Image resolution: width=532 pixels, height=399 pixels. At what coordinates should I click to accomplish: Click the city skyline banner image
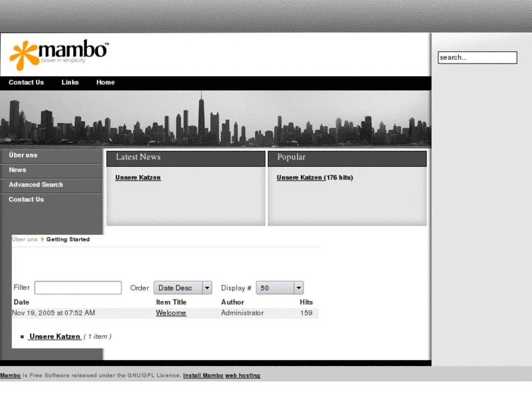tap(215, 119)
